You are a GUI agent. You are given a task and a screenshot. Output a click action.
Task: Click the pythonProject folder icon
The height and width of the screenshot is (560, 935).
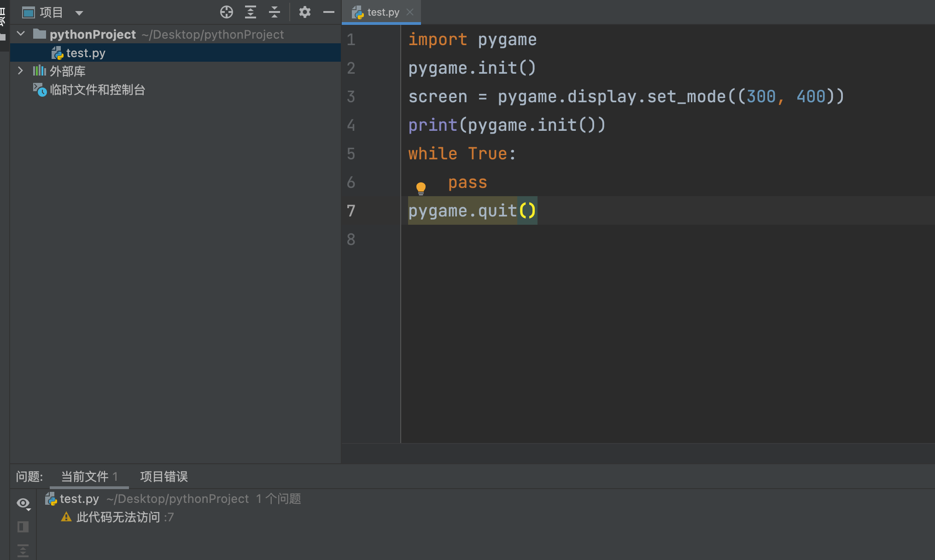point(40,34)
